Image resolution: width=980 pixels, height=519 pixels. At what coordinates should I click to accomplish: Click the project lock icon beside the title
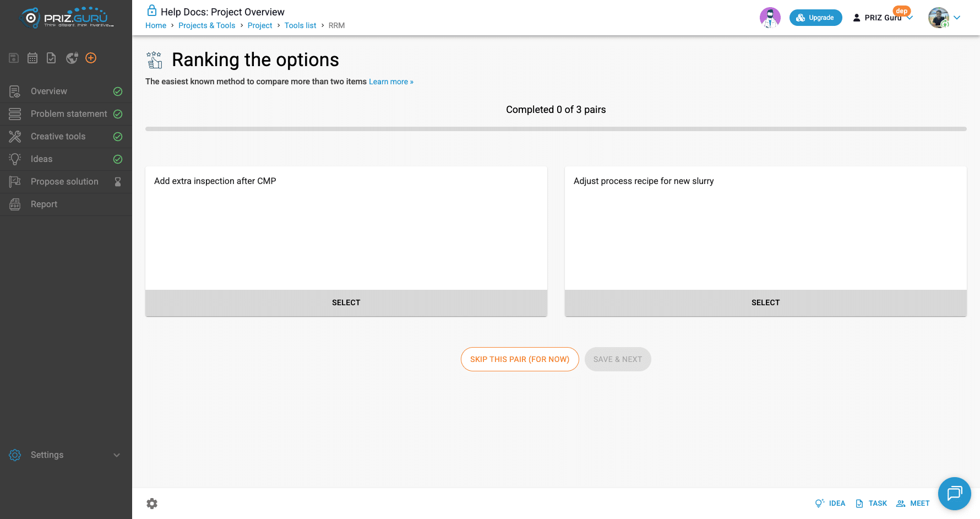coord(152,10)
